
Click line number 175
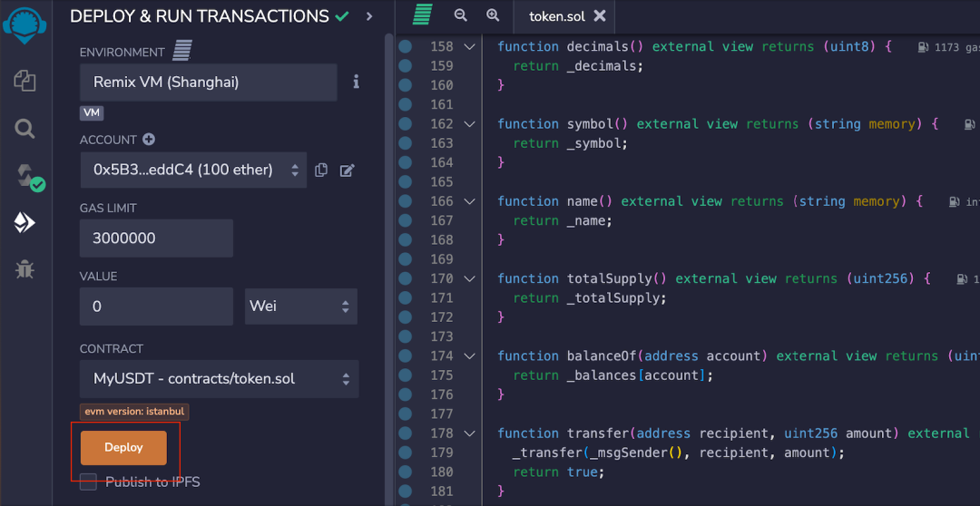tap(442, 375)
